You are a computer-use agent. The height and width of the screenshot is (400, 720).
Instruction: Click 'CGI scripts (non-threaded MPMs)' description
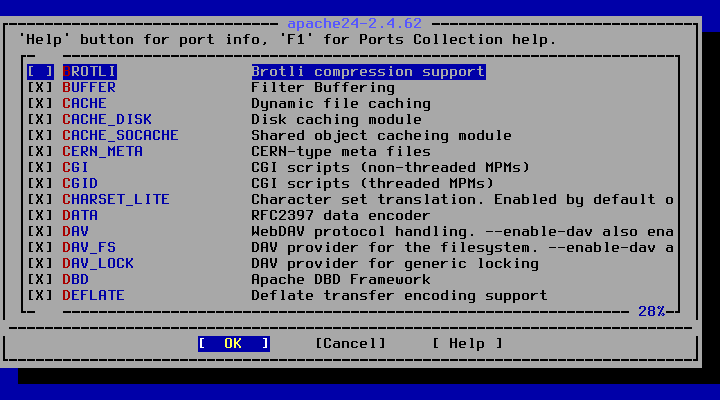pos(391,168)
